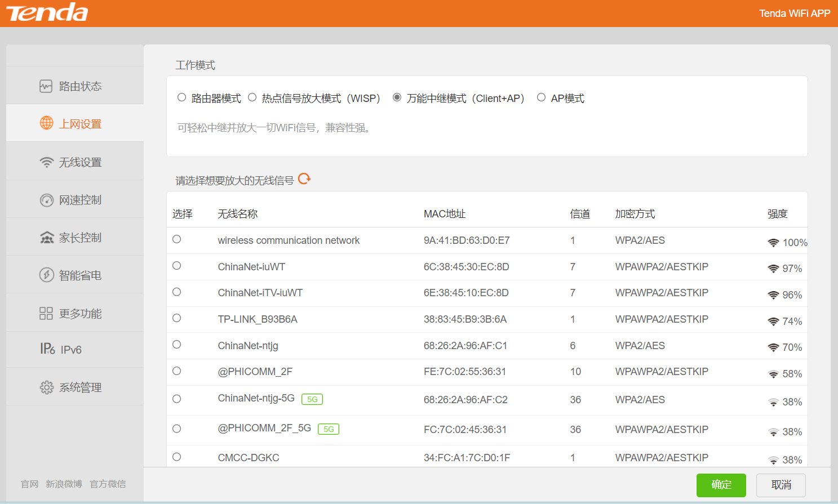Click the network name CMCC-DGKC
This screenshot has height=504, width=838.
249,458
